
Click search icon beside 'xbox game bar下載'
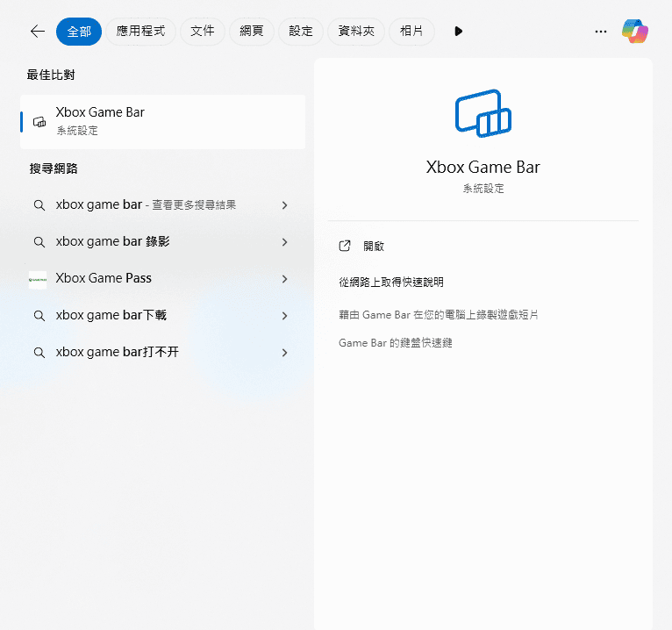coord(39,316)
